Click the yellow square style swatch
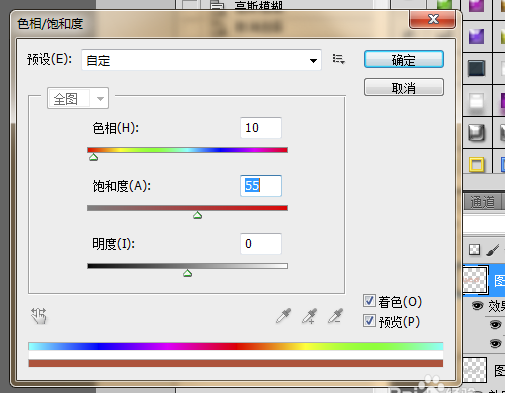Screen dimensions: 505x393 tap(477, 165)
